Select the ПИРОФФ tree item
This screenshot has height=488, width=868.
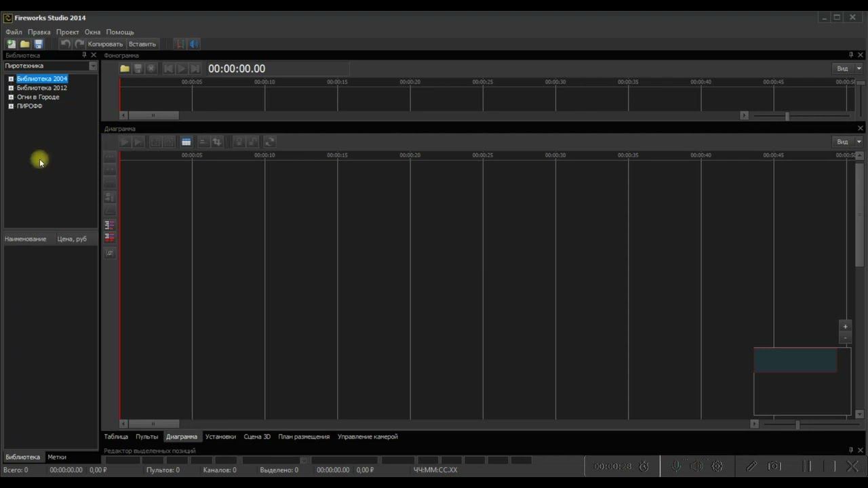pos(30,106)
